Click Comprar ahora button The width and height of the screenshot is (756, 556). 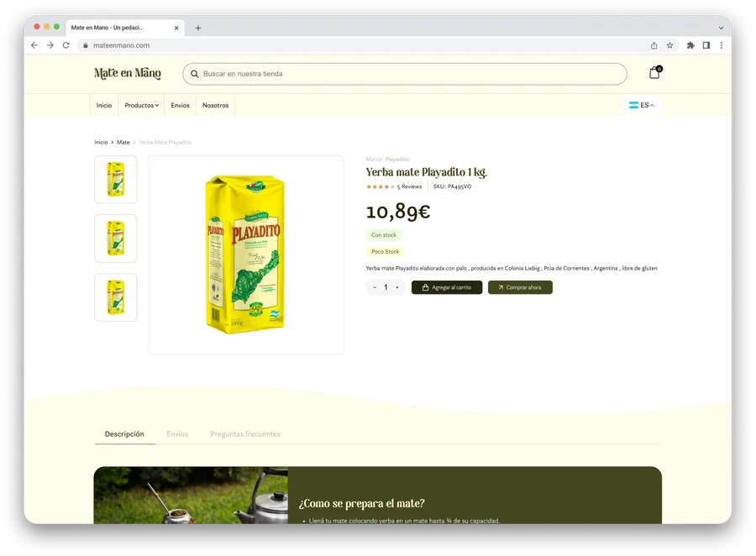click(x=520, y=287)
